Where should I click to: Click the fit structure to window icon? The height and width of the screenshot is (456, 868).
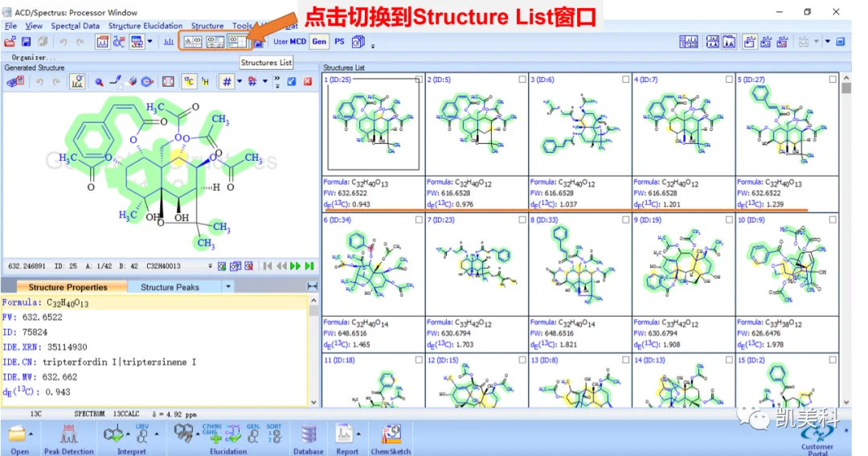[x=168, y=82]
